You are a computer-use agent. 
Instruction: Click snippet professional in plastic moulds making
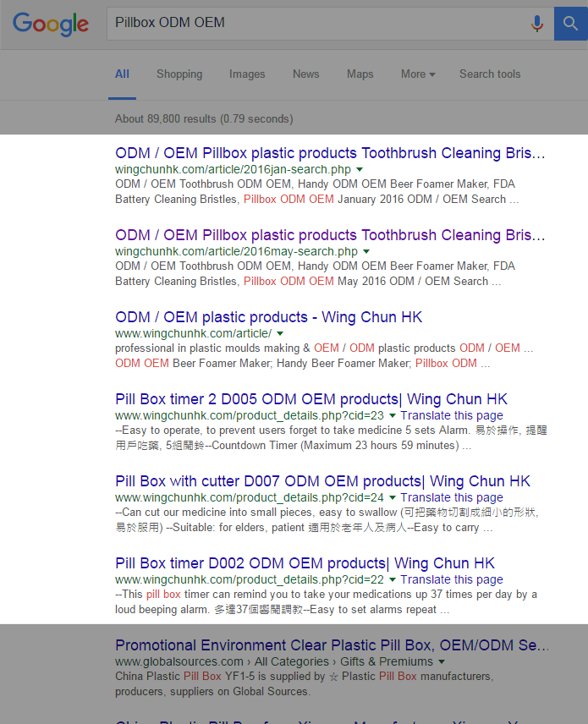coord(324,355)
